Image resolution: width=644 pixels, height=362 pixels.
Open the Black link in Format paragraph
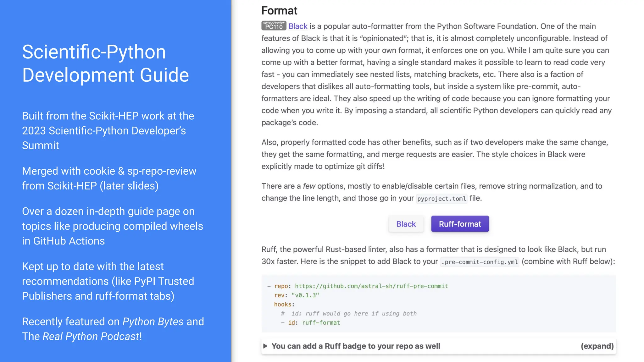298,26
